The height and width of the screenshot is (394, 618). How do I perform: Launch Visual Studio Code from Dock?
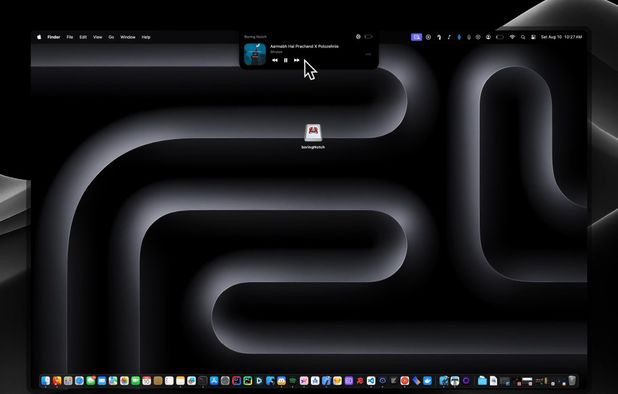pos(371,381)
